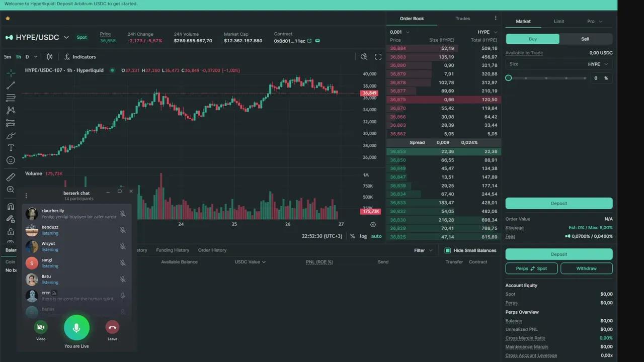Open order book options menu
Viewport: 644px width, 362px height.
[496, 18]
